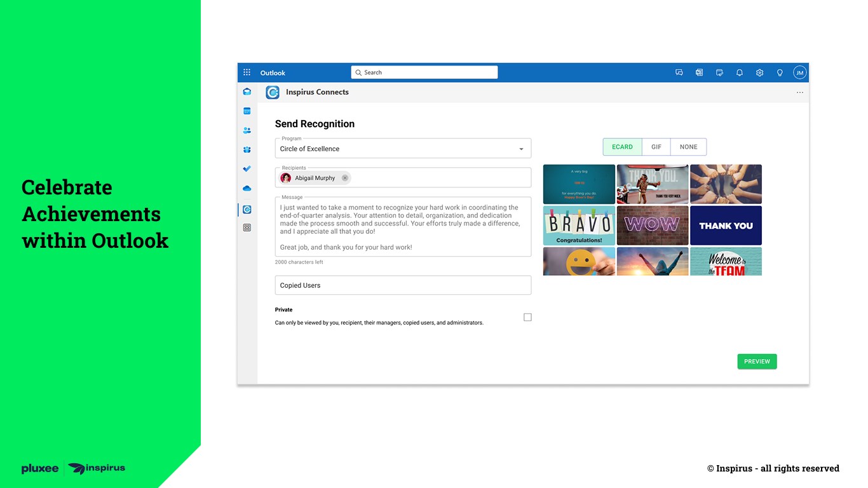The width and height of the screenshot is (868, 488).
Task: Click Abigail Murphy's avatar photo
Action: pos(286,178)
